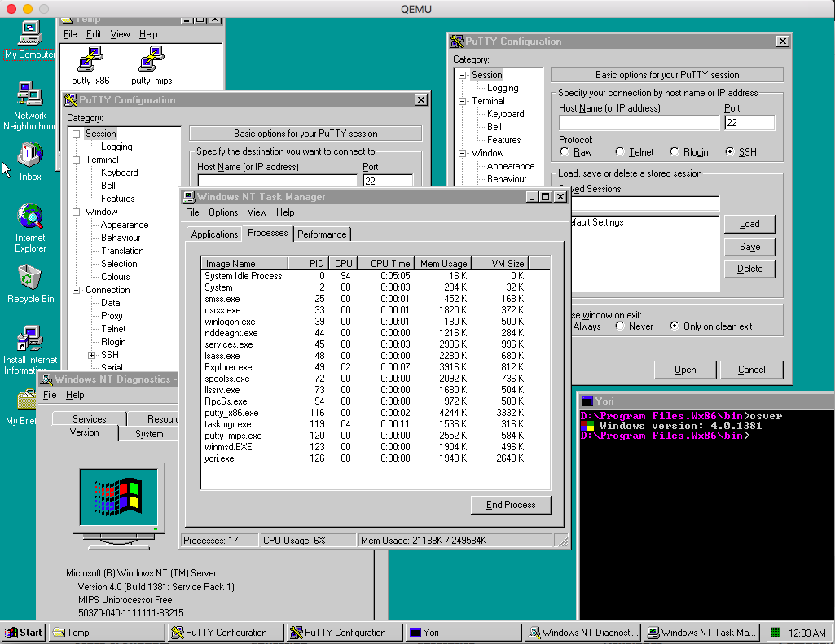835x644 pixels.
Task: Select Proxy in left PuTTY category tree
Action: coord(112,316)
